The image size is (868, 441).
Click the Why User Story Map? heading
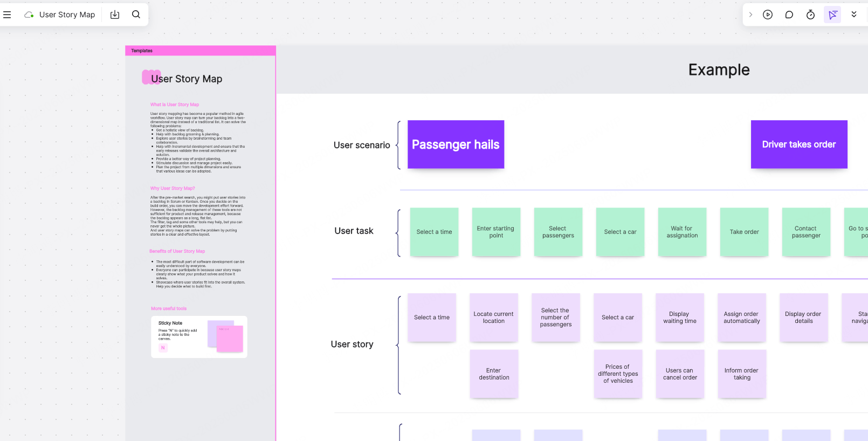click(x=173, y=188)
